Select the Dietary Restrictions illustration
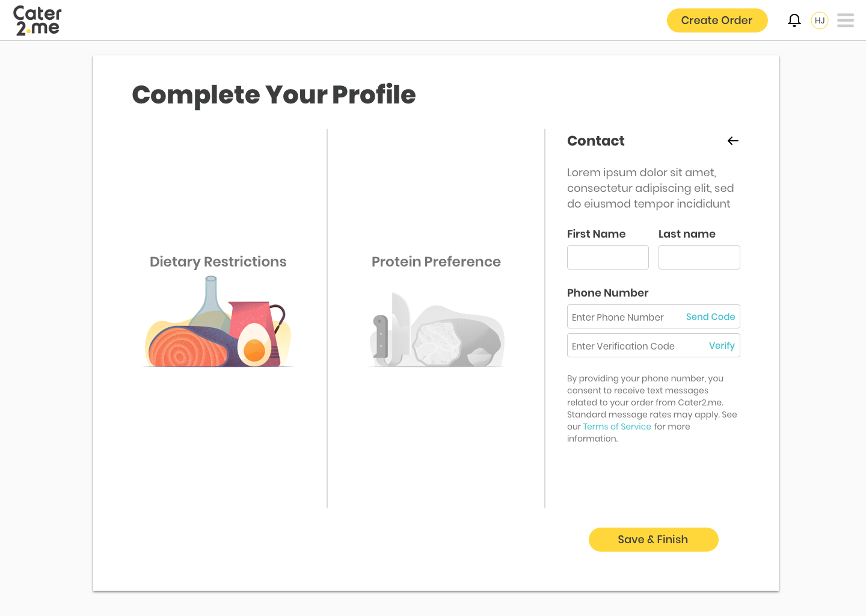Image resolution: width=866 pixels, height=616 pixels. (218, 321)
